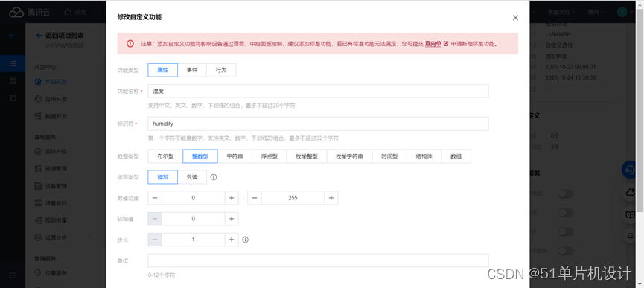Select 属性 function type
This screenshot has width=644, height=288.
tap(162, 70)
